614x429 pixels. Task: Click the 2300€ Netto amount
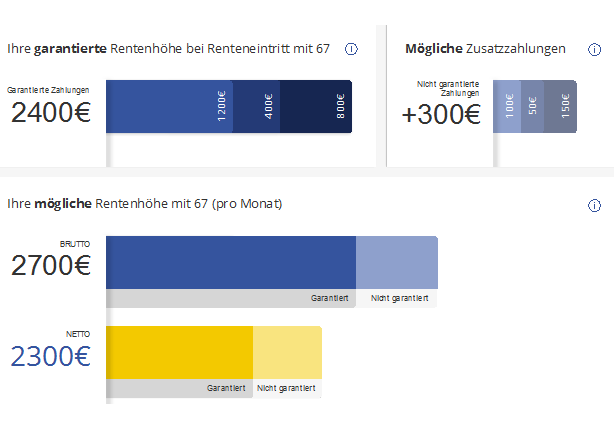point(51,356)
